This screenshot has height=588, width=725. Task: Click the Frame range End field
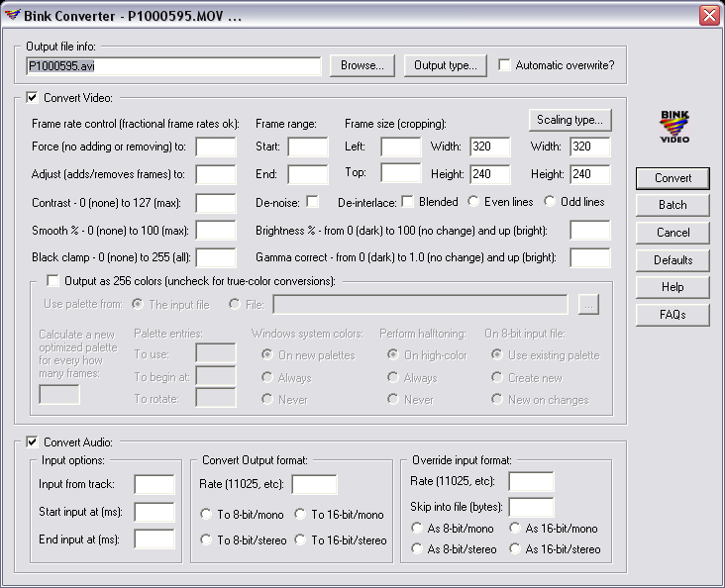coord(308,175)
